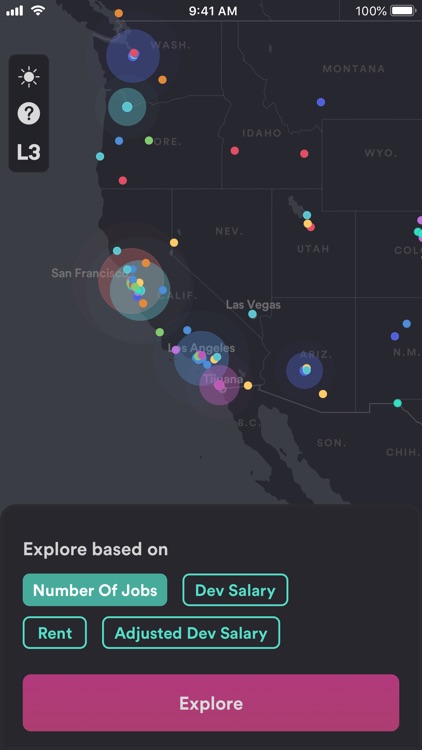
Task: Select the blue bubble in Arizona
Action: pyautogui.click(x=305, y=370)
